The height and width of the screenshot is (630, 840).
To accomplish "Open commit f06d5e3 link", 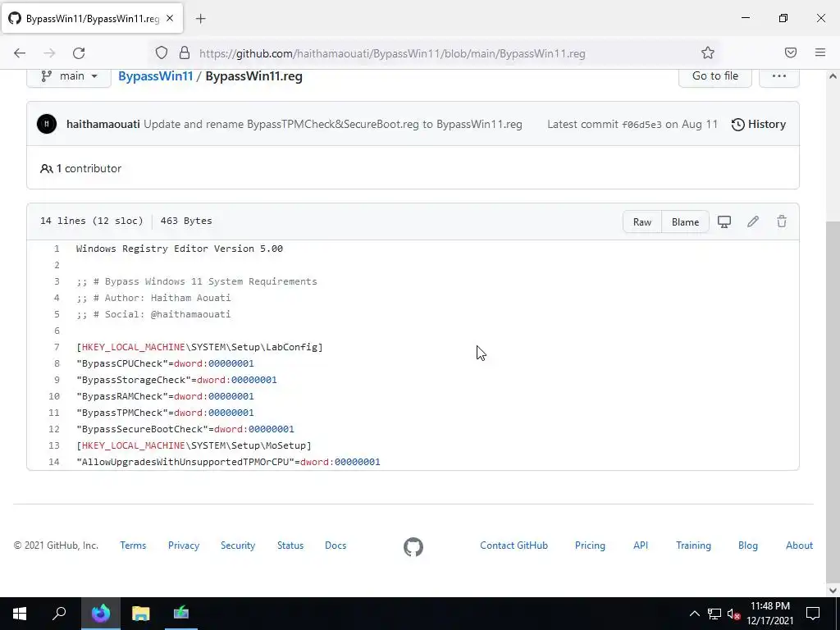I will pyautogui.click(x=641, y=125).
